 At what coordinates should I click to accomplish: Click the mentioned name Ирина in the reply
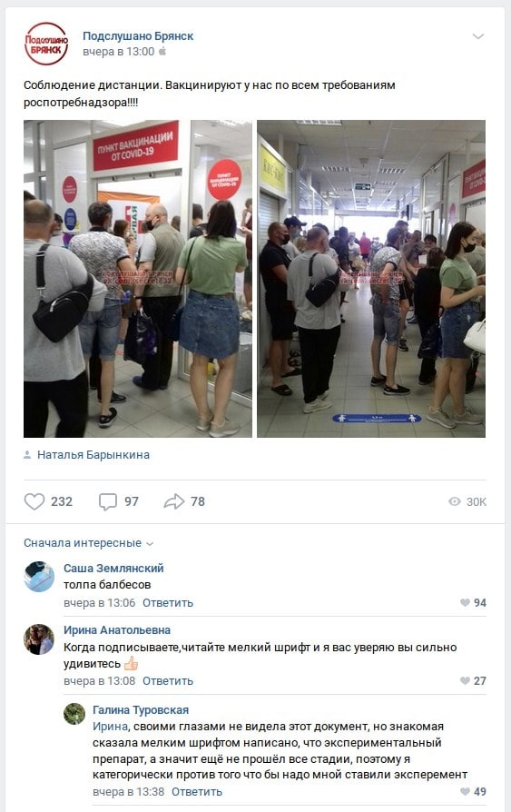tap(110, 726)
